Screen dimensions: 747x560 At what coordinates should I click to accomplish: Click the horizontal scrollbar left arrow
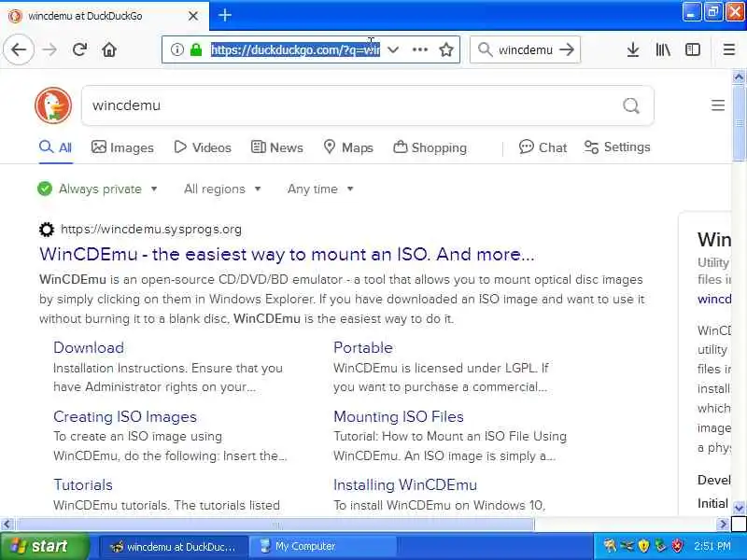click(7, 525)
